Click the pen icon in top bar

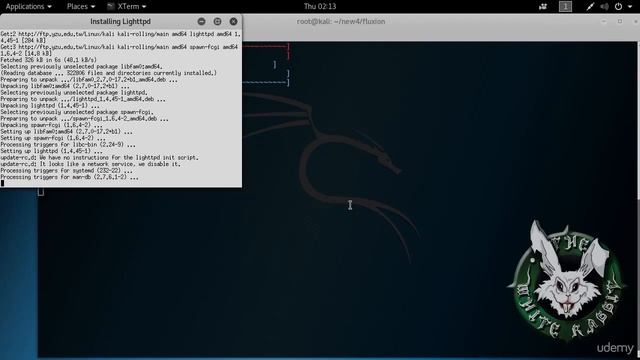590,6
